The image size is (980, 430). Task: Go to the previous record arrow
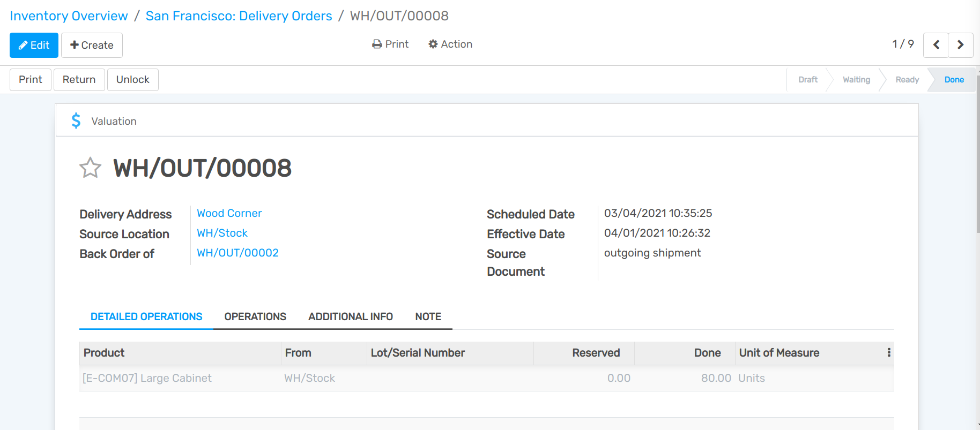click(936, 45)
